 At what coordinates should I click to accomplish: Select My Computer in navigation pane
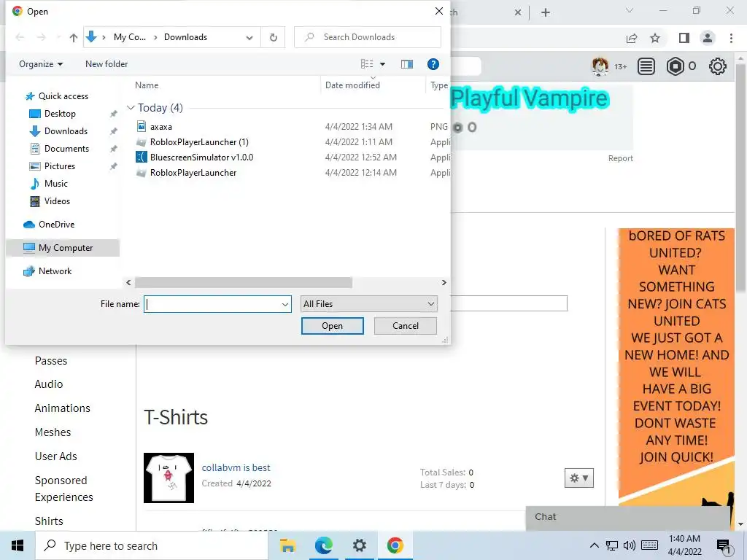(63, 248)
